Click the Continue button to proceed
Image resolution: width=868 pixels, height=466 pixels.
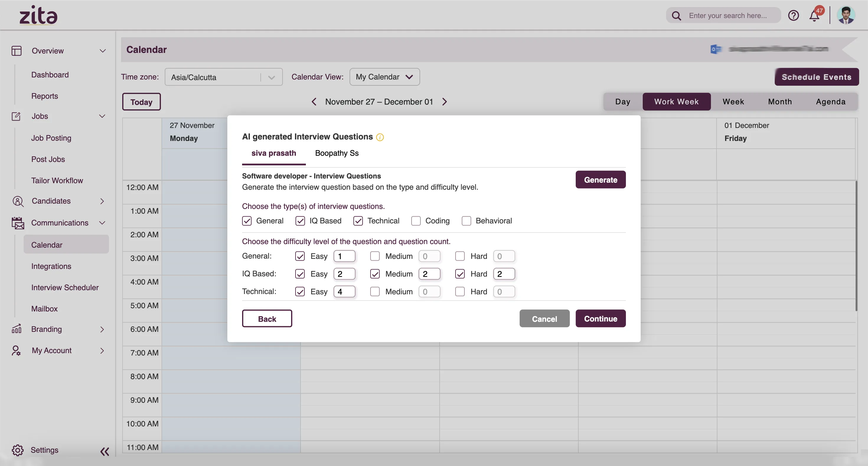[x=601, y=318]
